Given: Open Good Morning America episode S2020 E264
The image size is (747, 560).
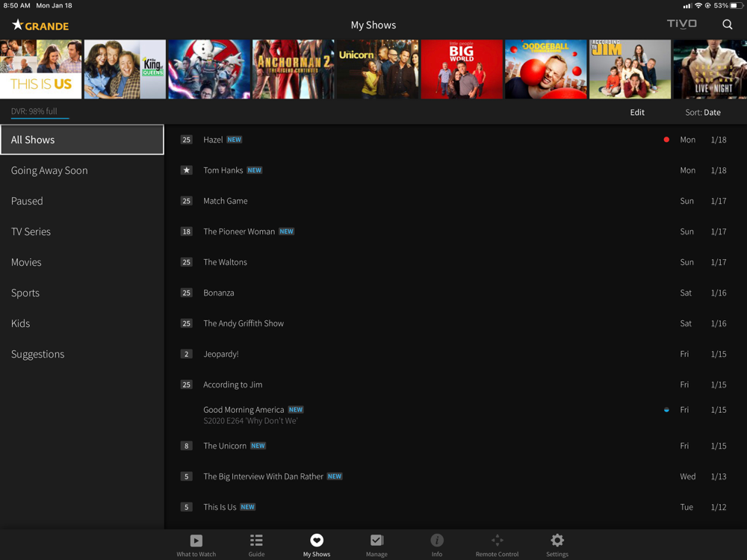Looking at the screenshot, I should click(x=250, y=414).
